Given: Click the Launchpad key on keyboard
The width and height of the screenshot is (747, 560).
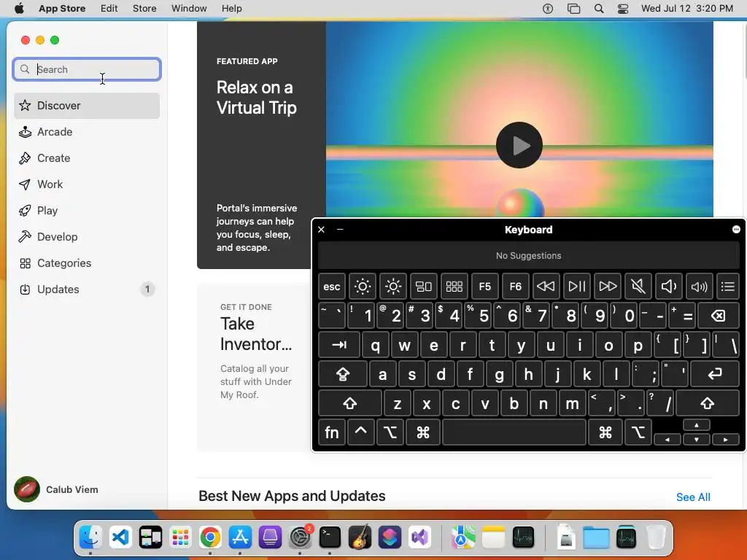Looking at the screenshot, I should 454,286.
